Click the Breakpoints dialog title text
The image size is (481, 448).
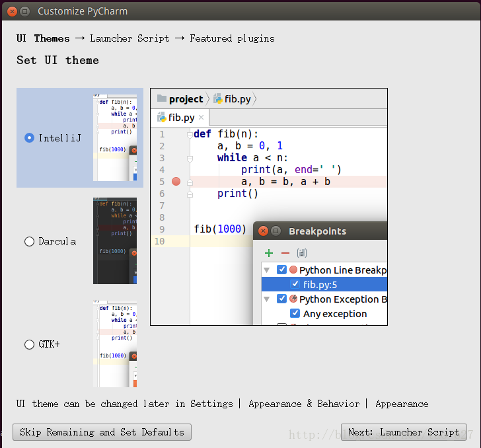pyautogui.click(x=318, y=231)
